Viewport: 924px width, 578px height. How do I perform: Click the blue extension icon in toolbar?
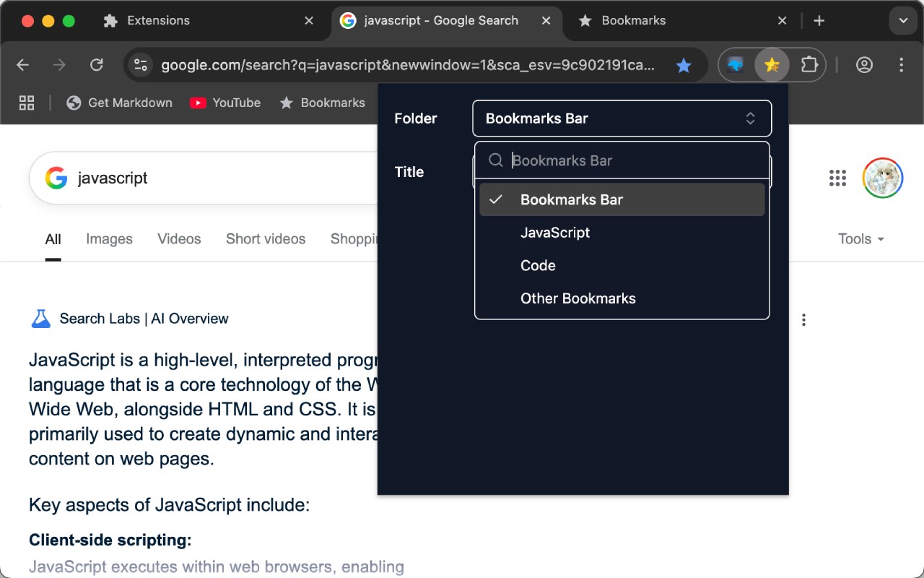(736, 65)
